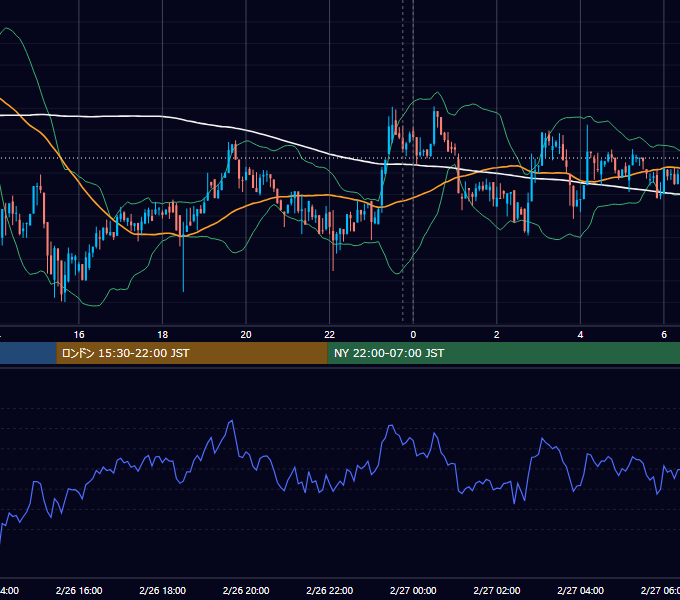Click the 2/27 00:00 time label
The image size is (680, 600).
[413, 590]
